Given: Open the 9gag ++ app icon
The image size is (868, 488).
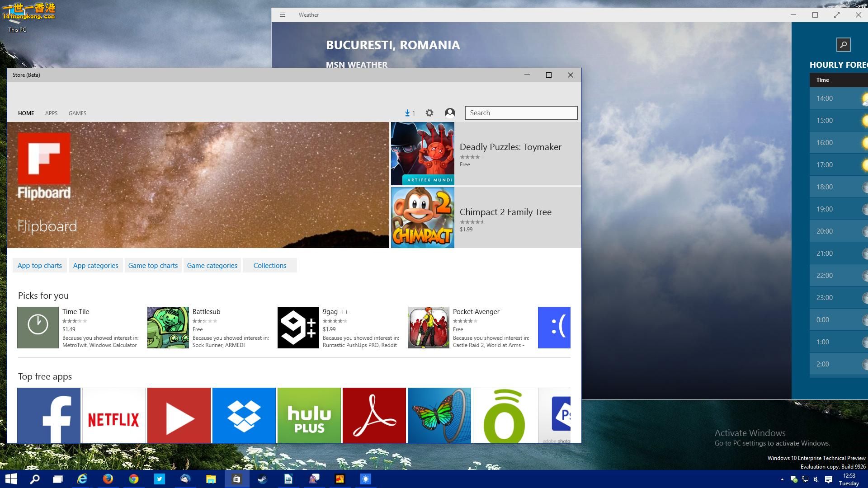Looking at the screenshot, I should click(298, 328).
